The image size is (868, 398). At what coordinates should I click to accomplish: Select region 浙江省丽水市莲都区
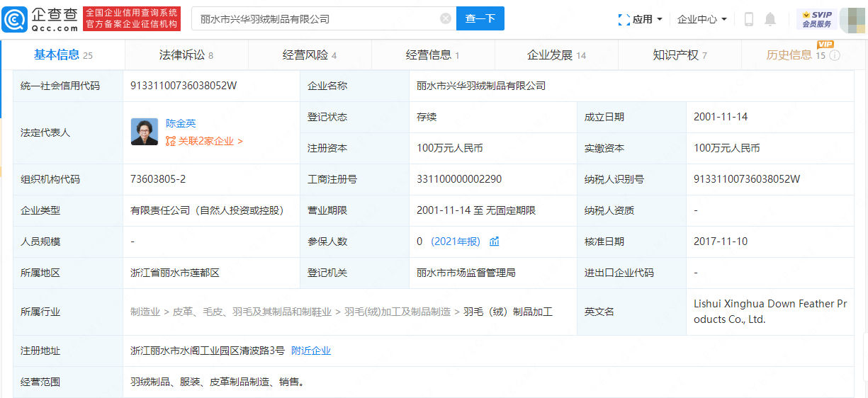(x=175, y=273)
